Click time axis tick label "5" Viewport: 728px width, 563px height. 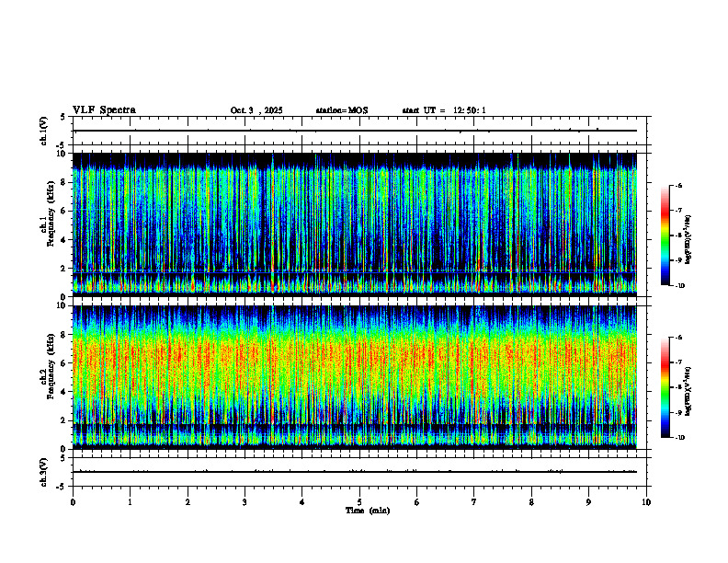359,502
